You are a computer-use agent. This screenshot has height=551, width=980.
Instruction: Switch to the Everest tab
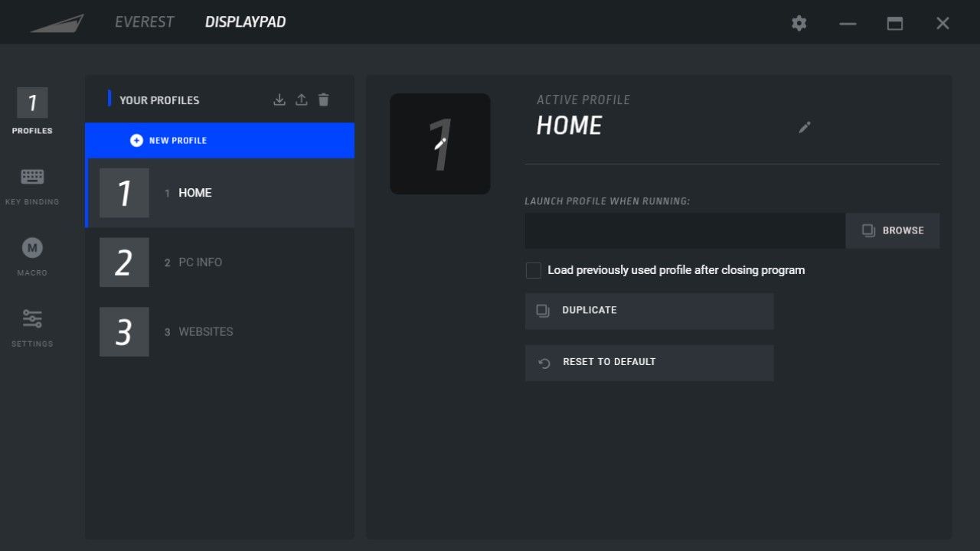(x=145, y=22)
